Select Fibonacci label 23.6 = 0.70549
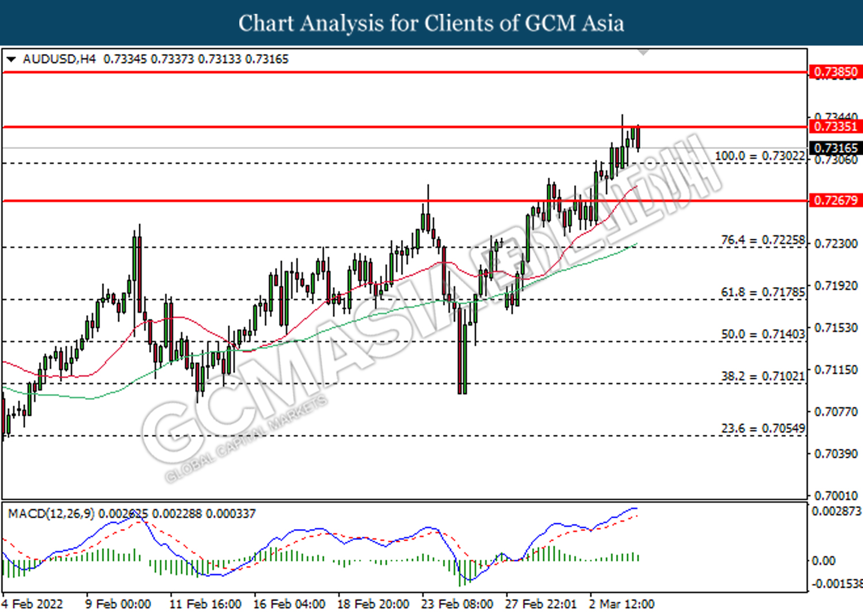Screen dimensions: 863x616 [x=763, y=428]
